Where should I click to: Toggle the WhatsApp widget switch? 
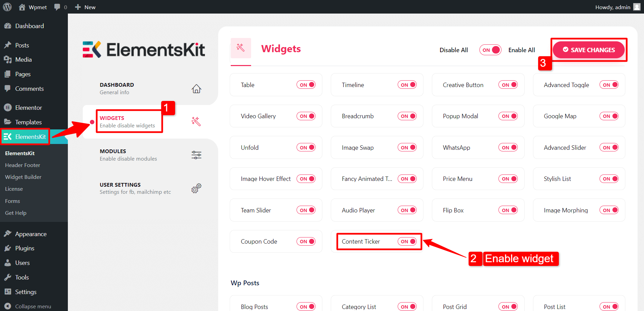508,147
